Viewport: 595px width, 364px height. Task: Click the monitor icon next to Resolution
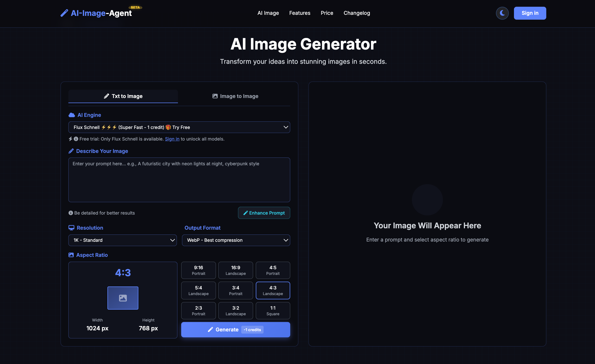(x=71, y=227)
